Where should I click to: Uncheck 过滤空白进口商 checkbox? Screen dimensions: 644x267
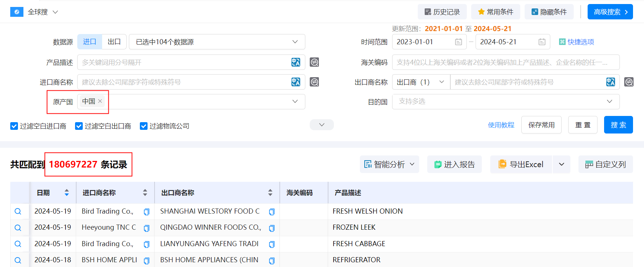click(x=14, y=126)
